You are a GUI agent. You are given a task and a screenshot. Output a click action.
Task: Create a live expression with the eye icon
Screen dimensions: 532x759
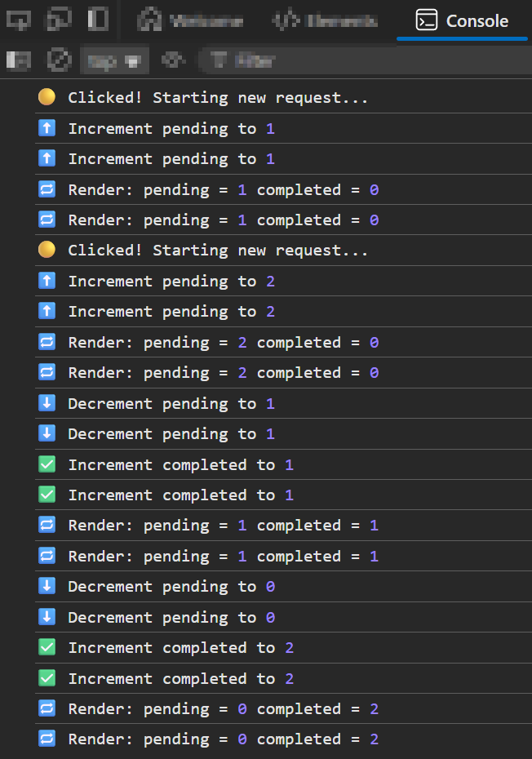point(171,60)
